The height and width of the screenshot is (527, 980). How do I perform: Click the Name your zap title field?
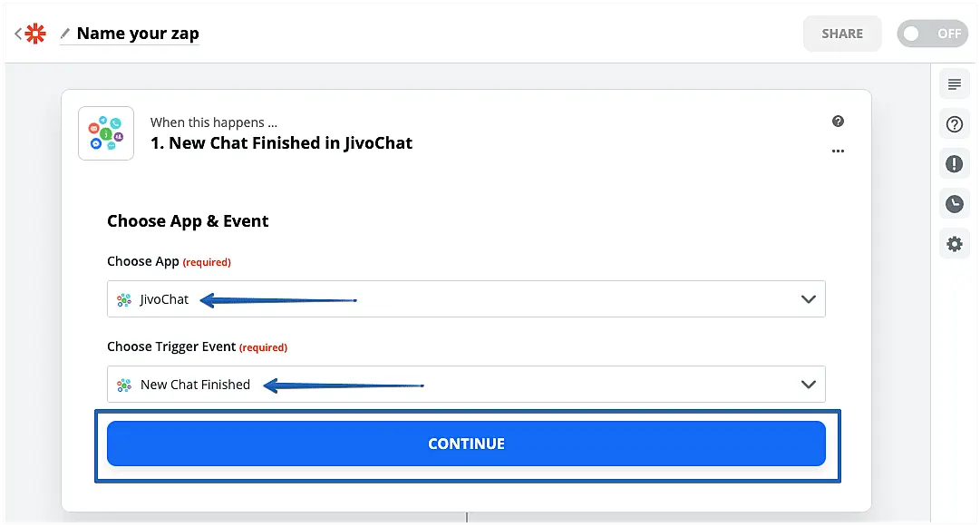[x=138, y=34]
